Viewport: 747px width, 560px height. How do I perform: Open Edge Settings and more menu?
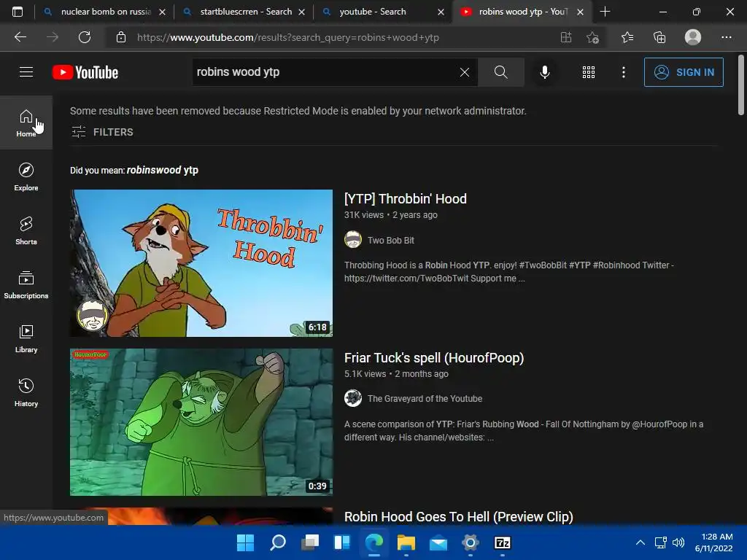coord(726,37)
